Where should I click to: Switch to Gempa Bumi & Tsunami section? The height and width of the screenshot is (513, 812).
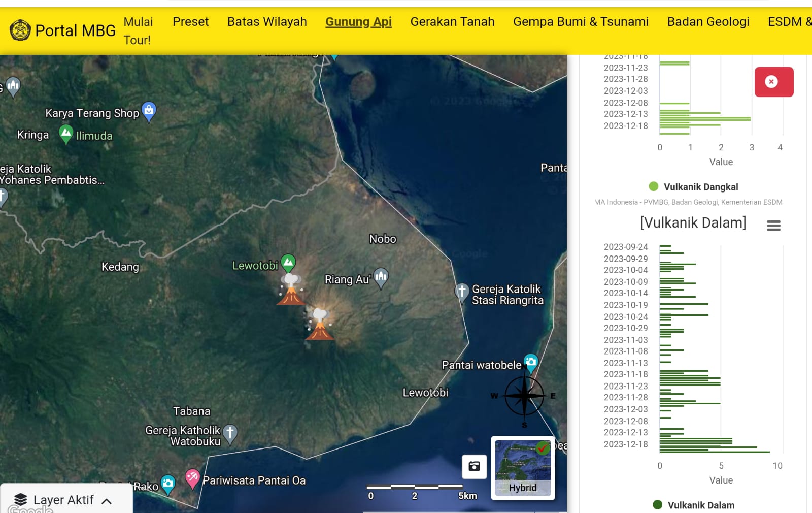point(581,22)
